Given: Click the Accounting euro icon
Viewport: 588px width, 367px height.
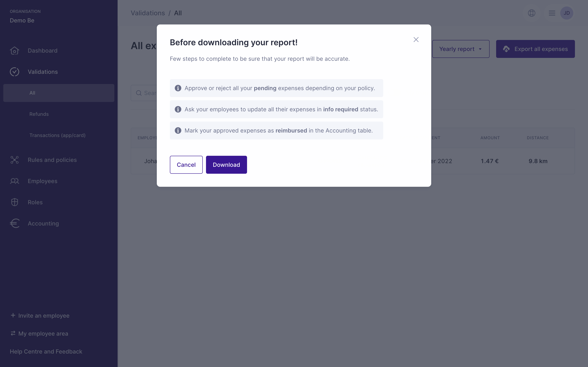Looking at the screenshot, I should click(14, 223).
